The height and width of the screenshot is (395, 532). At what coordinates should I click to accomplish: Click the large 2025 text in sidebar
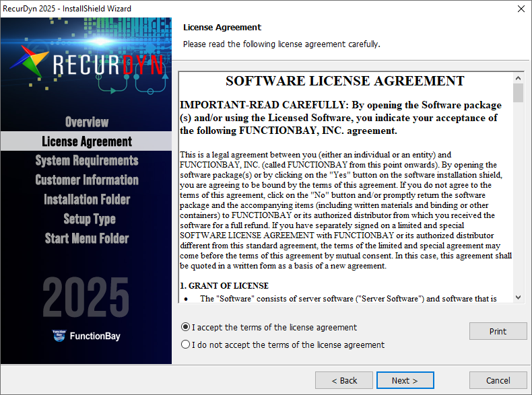86,297
